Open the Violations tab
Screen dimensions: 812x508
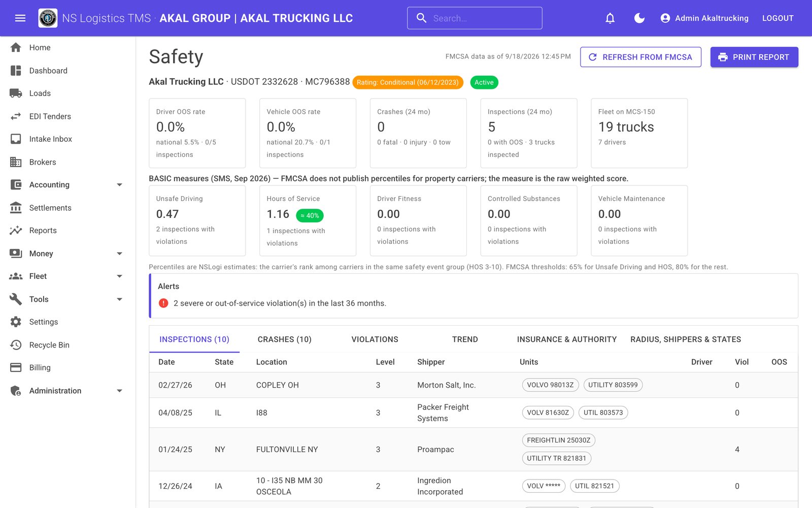tap(375, 339)
